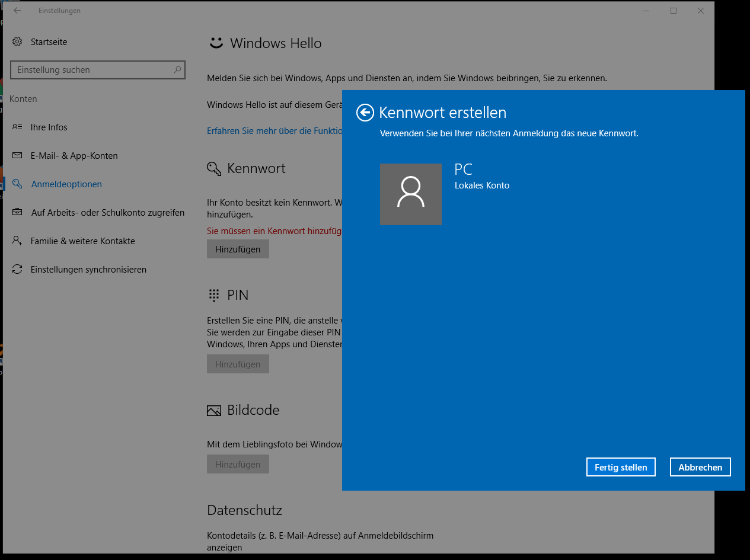Click the Hinzufügen button under Kennwort
Screen dimensions: 750x560
coord(238,249)
